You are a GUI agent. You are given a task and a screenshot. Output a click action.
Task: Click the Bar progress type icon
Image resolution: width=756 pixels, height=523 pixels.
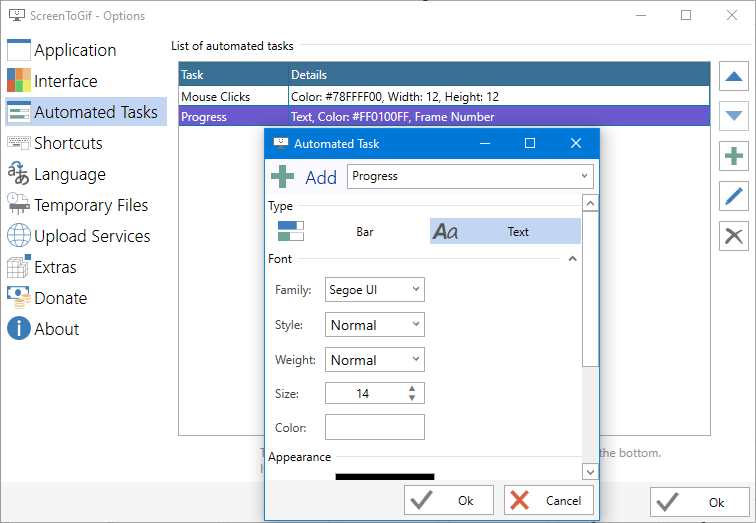(291, 231)
